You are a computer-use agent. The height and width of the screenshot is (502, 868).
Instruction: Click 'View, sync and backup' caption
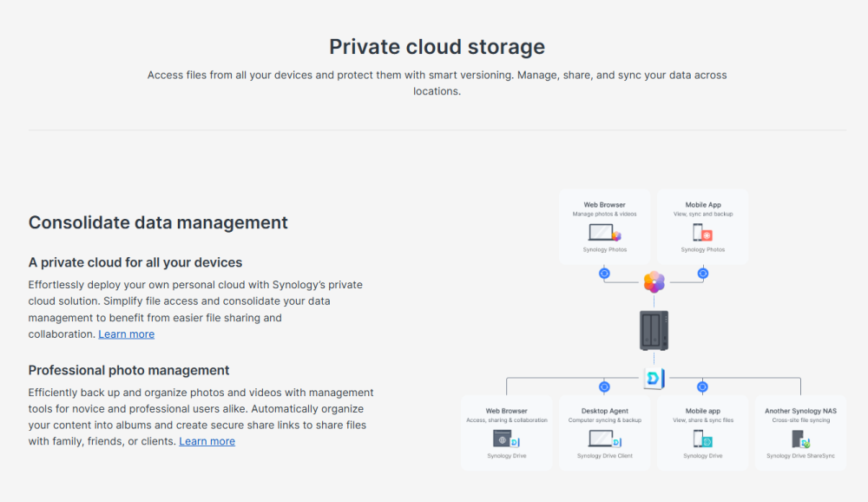coord(703,214)
